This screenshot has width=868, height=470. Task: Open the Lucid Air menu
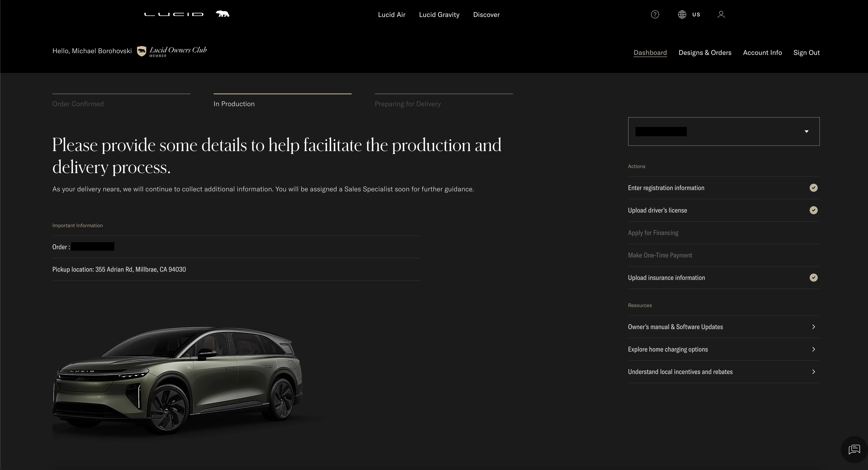[x=392, y=15]
